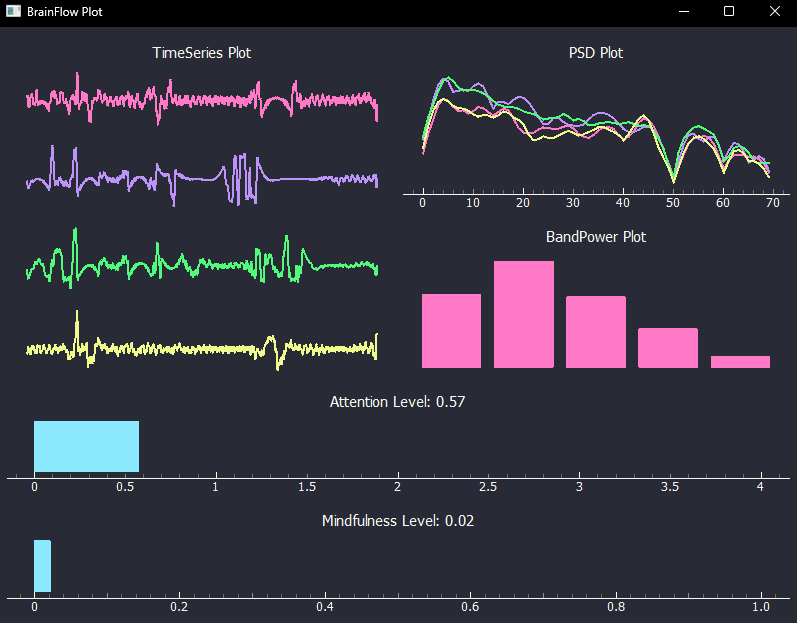Image resolution: width=797 pixels, height=623 pixels.
Task: Click the PSD Plot title
Action: click(x=596, y=53)
